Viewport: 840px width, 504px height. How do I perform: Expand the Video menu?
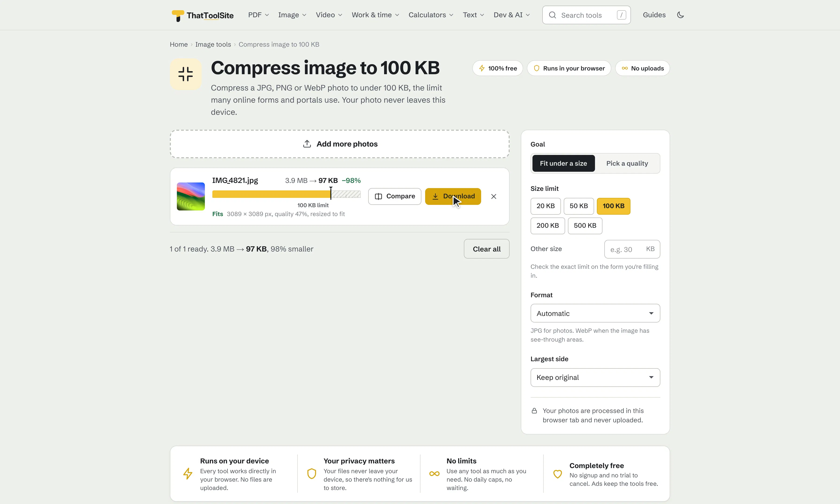pyautogui.click(x=329, y=15)
